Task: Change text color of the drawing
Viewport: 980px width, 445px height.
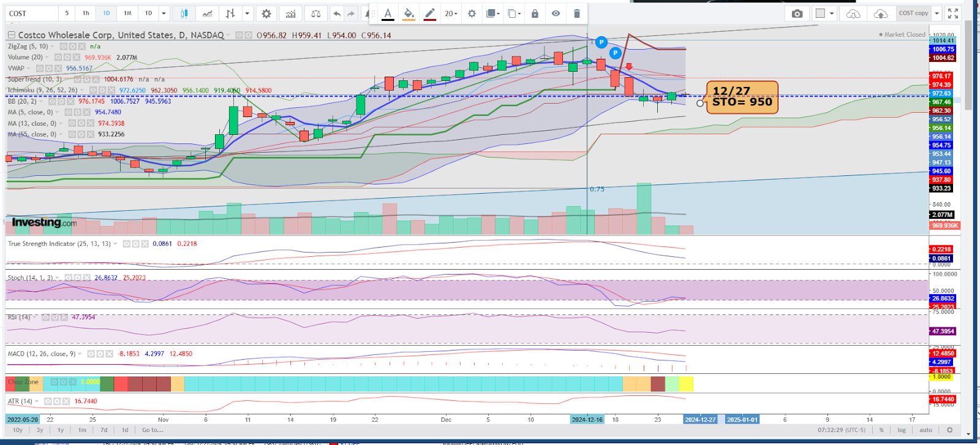Action: [388, 13]
